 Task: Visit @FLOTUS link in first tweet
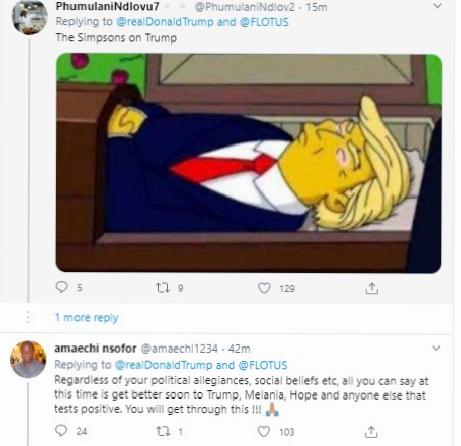(x=264, y=22)
